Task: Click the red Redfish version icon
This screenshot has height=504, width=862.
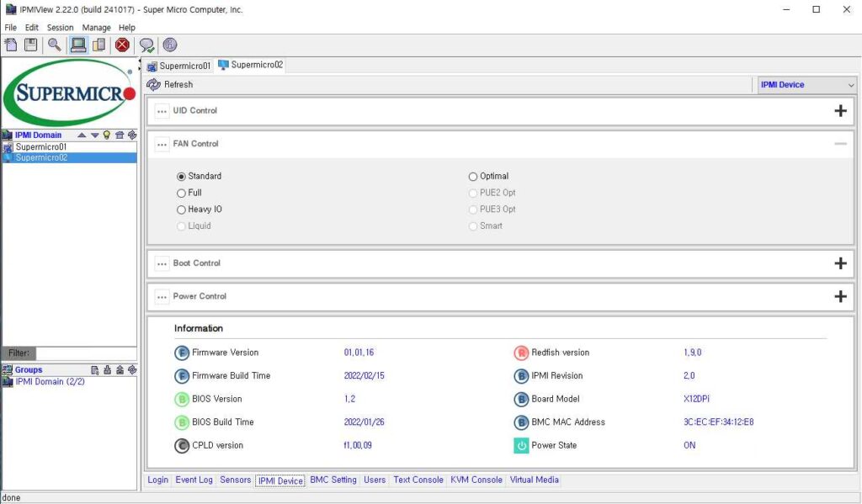Action: (x=521, y=353)
